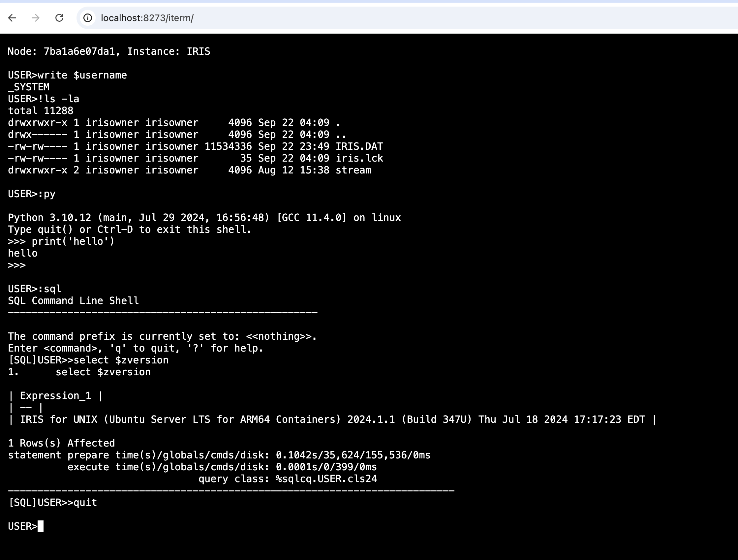Click the page refresh icon
This screenshot has width=738, height=560.
coord(59,18)
